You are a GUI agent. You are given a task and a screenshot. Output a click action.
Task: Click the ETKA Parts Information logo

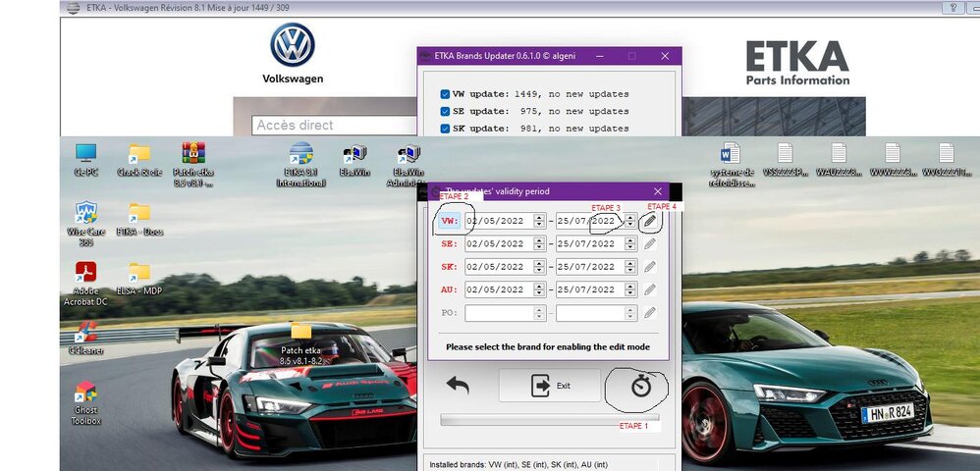point(797,63)
